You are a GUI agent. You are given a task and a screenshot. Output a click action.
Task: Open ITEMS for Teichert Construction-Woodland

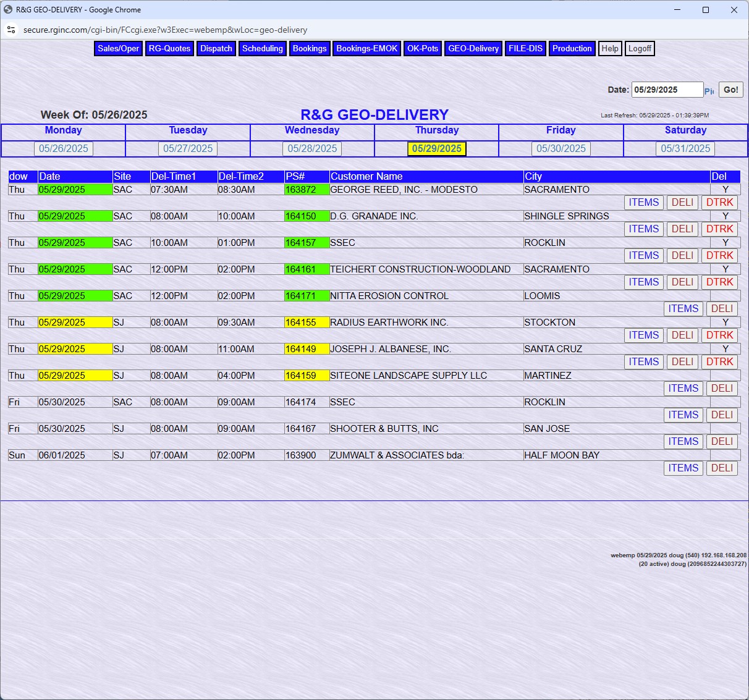click(x=644, y=282)
